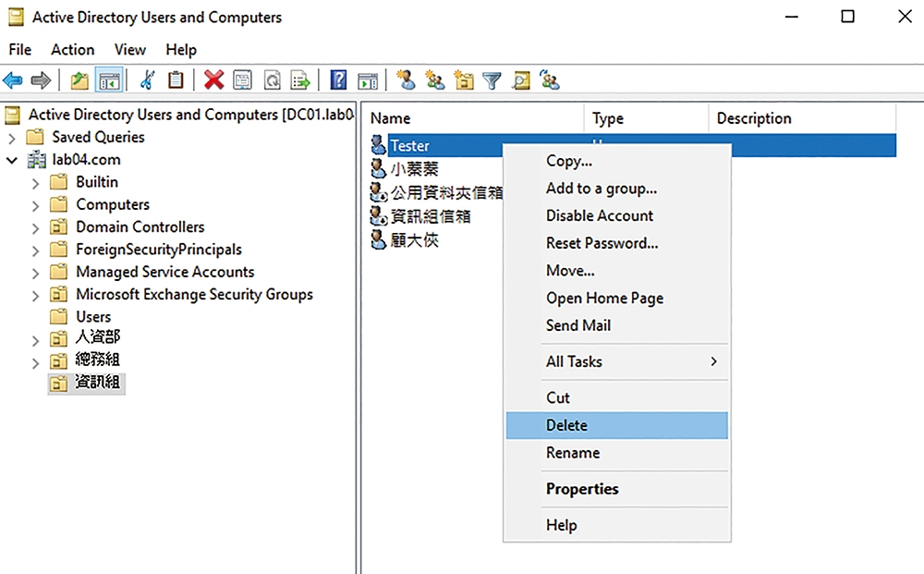The height and width of the screenshot is (574, 924).
Task: Click the Find objects toolbar icon
Action: tap(521, 80)
